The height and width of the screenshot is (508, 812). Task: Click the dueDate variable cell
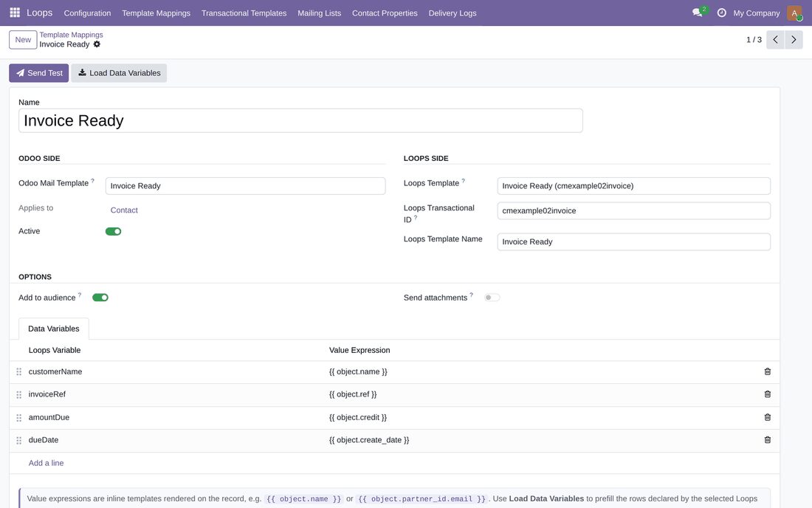pos(173,440)
